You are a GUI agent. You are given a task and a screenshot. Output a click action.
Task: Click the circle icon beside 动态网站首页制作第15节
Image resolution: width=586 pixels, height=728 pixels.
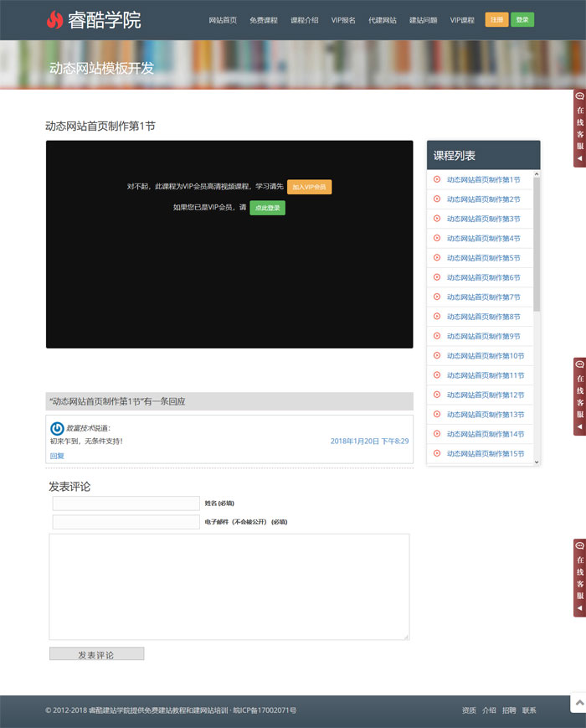click(x=436, y=453)
